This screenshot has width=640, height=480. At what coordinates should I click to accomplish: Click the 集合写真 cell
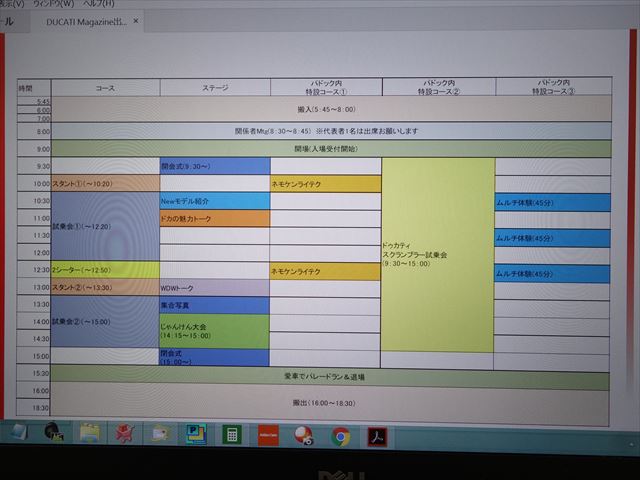pos(214,305)
